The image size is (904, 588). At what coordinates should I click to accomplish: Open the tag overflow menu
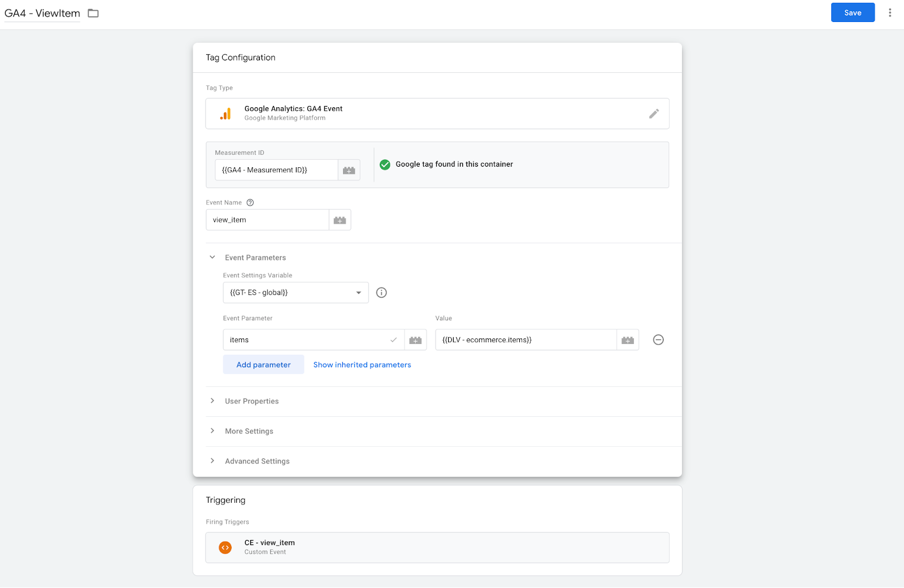click(x=890, y=12)
